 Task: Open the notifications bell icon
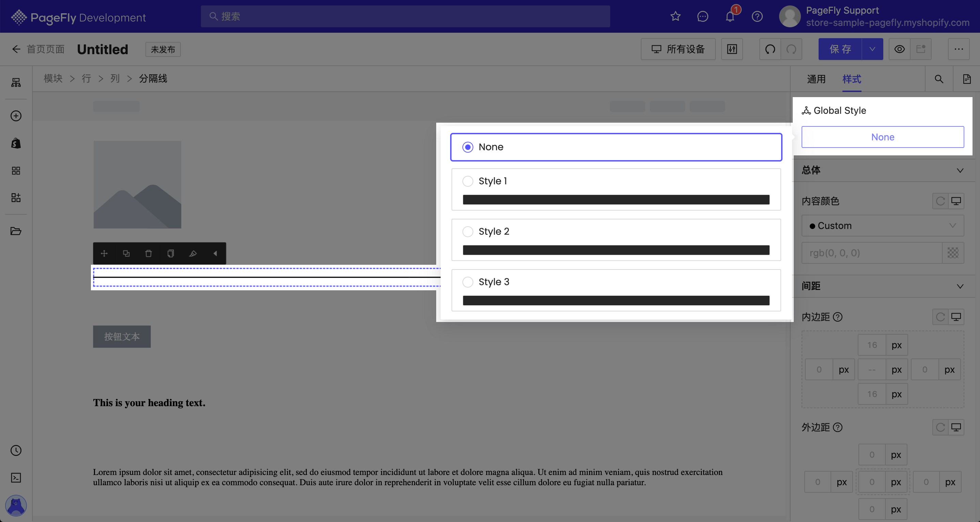click(730, 16)
